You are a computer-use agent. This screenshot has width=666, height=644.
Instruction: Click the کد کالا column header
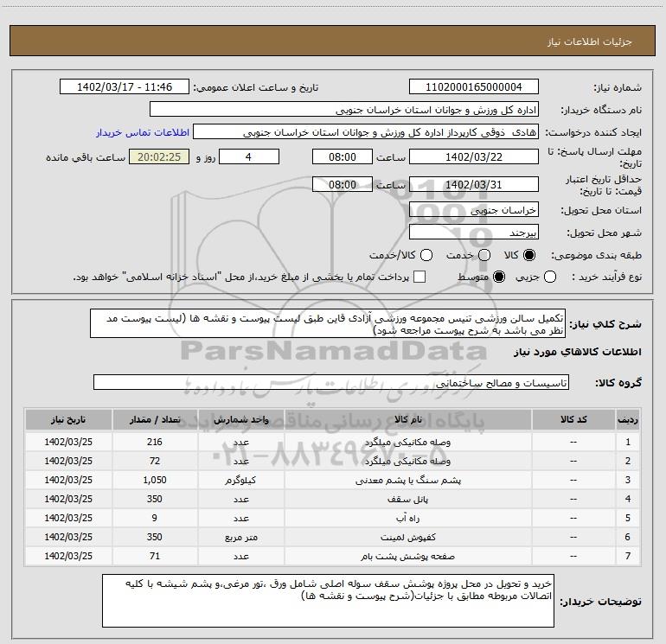[x=573, y=419]
